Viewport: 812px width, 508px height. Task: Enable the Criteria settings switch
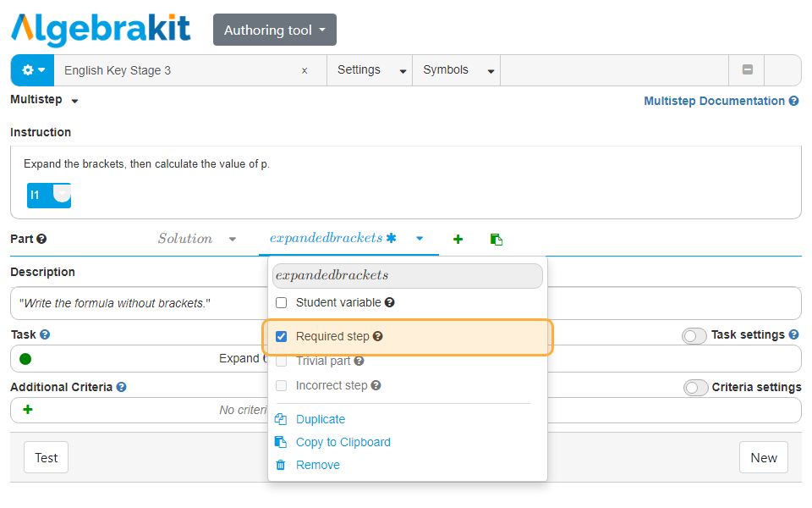click(695, 388)
